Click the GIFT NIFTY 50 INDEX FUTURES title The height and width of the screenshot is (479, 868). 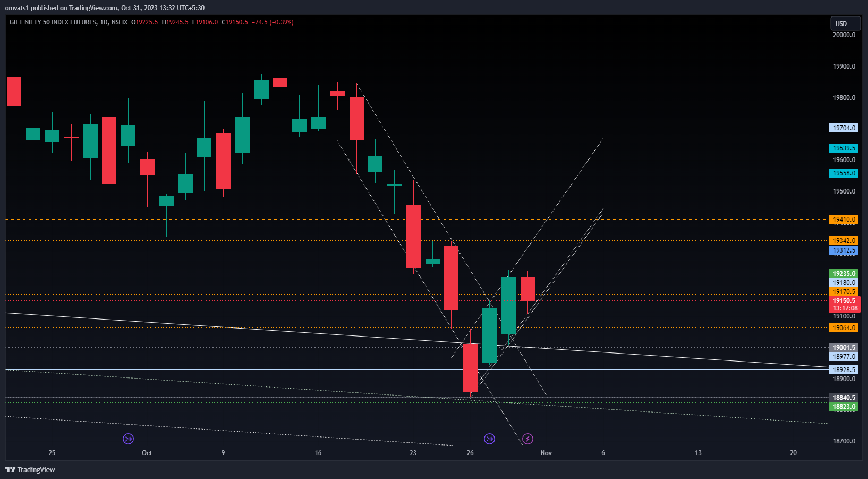coord(53,22)
